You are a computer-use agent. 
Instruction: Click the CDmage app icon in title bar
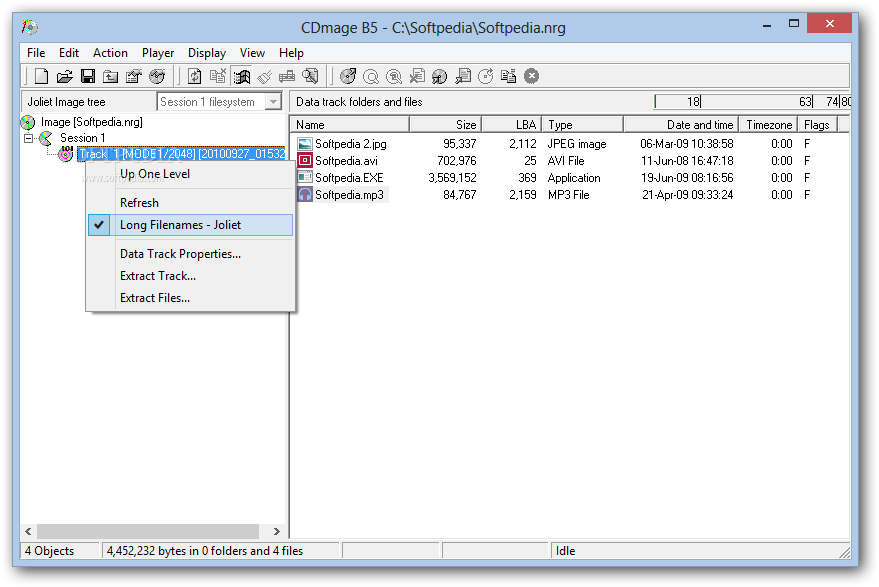point(29,26)
